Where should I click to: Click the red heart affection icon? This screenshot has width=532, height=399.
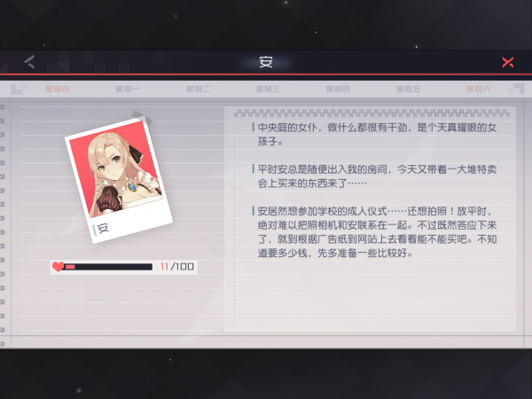(x=58, y=267)
